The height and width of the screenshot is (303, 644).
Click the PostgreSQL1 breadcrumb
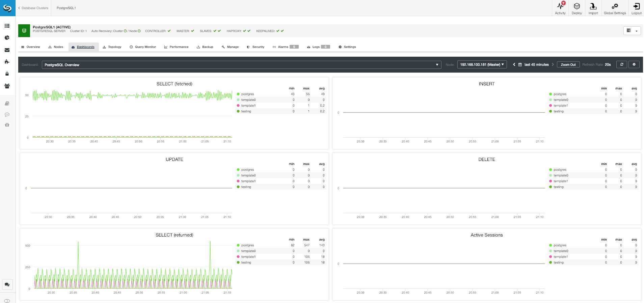[x=66, y=8]
